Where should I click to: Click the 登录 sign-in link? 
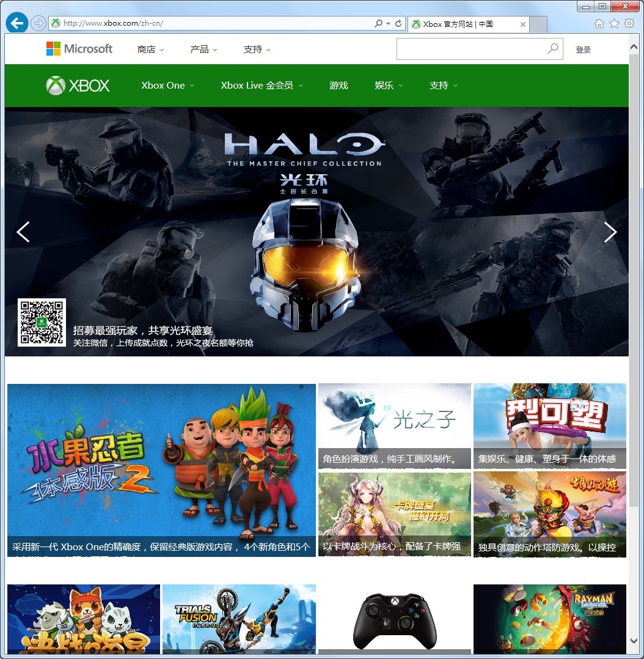tap(583, 50)
